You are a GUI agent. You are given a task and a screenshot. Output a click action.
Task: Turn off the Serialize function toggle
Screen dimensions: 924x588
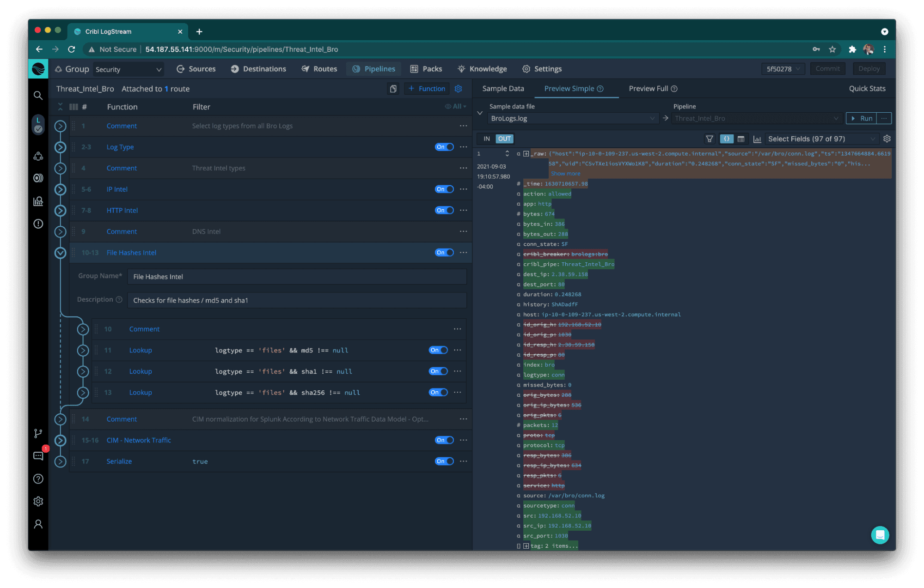[x=444, y=461]
